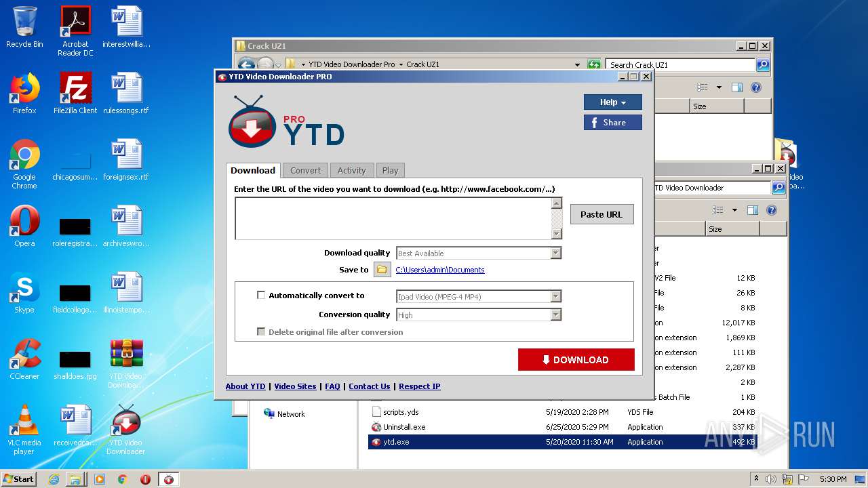Screen dimensions: 868x488
Task: Select scripts.yds file row
Action: [563, 412]
